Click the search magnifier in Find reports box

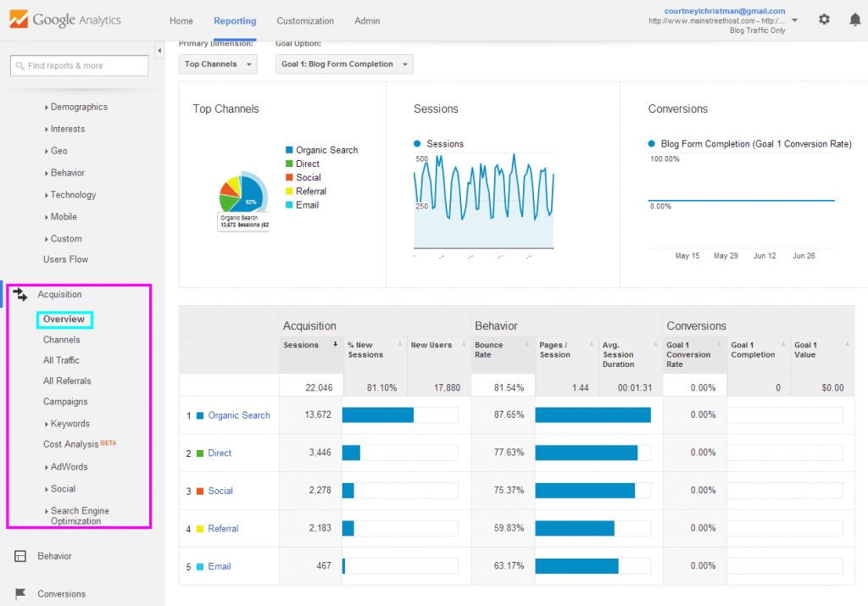[20, 64]
